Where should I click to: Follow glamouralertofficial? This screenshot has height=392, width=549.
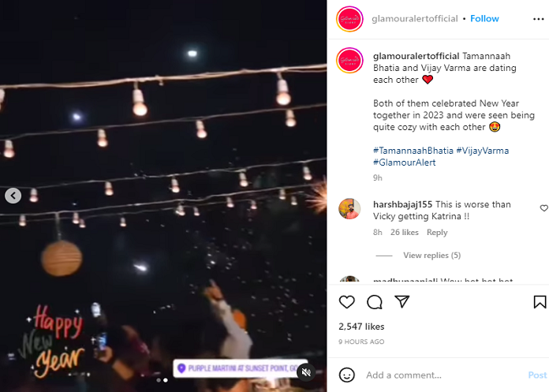pyautogui.click(x=484, y=19)
